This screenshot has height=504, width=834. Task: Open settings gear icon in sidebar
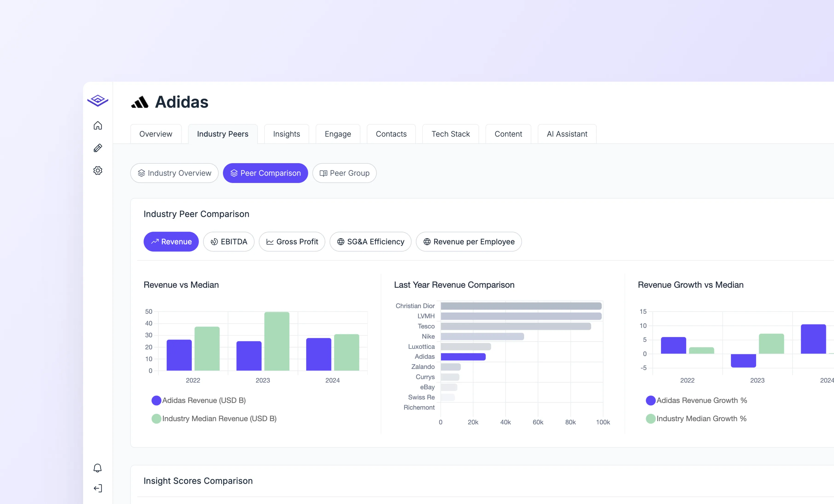tap(98, 170)
